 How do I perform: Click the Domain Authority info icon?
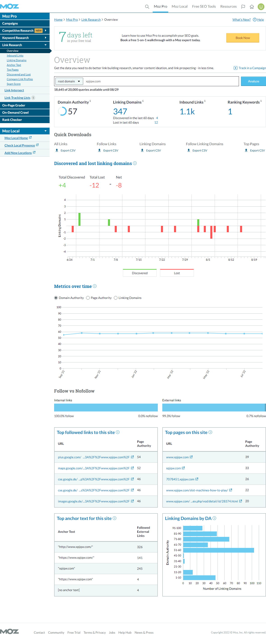tap(90, 101)
